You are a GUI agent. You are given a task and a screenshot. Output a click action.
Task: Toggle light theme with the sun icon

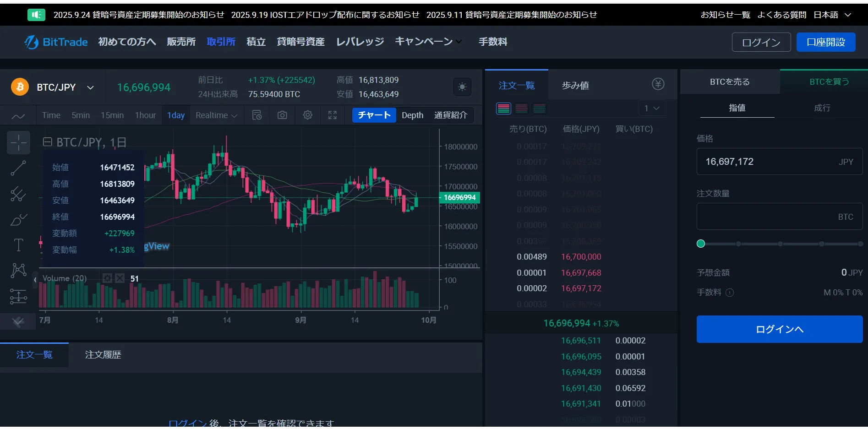(462, 87)
